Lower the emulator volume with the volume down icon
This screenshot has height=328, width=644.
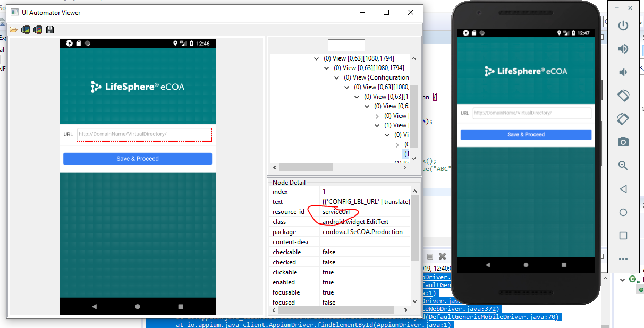(623, 72)
